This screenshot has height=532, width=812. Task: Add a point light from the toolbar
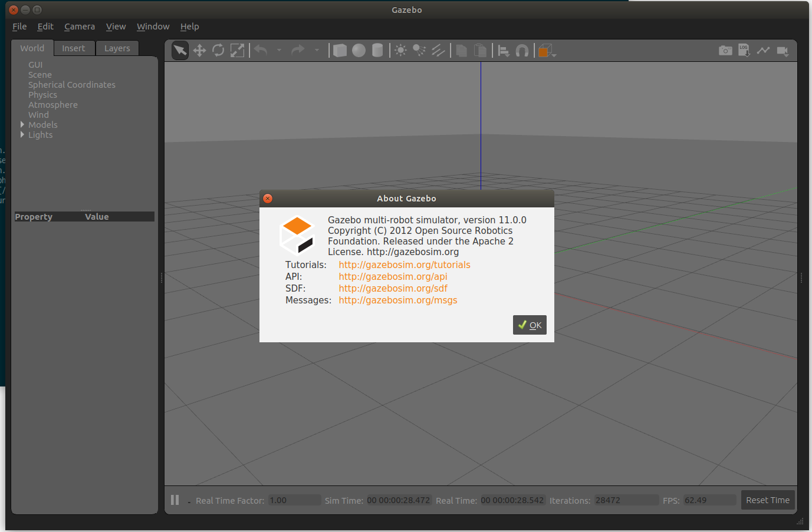pyautogui.click(x=400, y=51)
